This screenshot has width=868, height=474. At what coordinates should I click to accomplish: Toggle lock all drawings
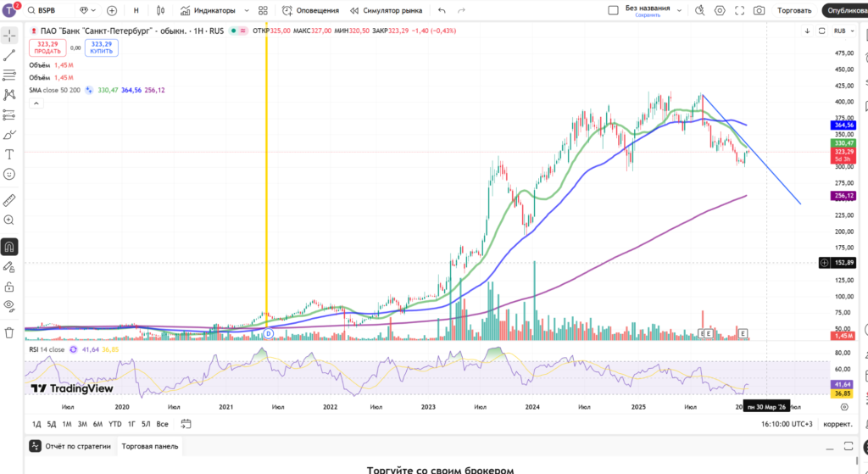(x=9, y=287)
